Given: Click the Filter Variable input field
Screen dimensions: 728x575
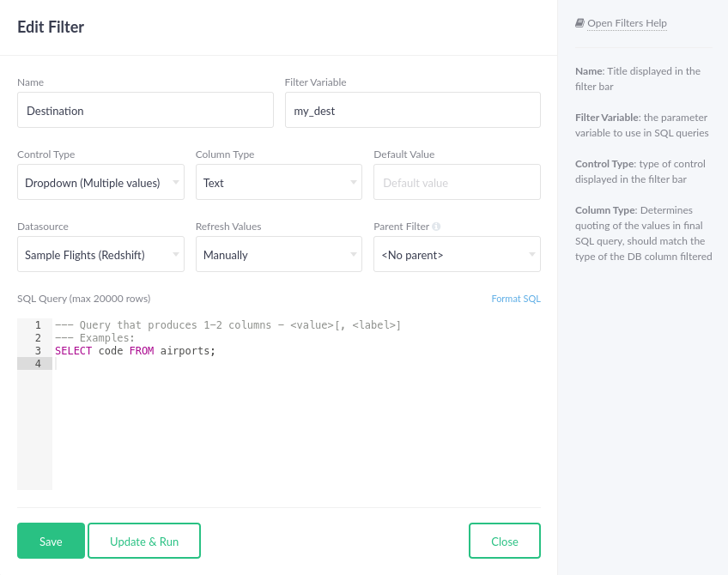Looking at the screenshot, I should click(x=413, y=110).
